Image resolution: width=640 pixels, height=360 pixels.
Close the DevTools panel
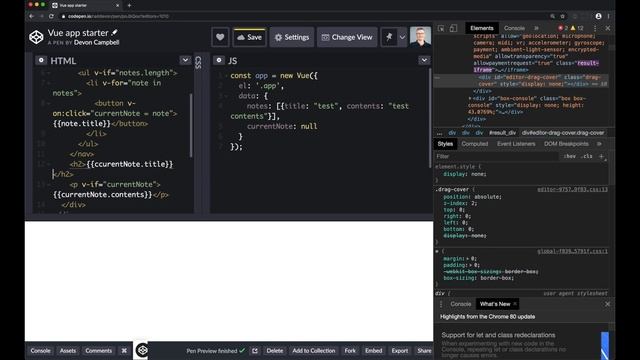coord(608,28)
